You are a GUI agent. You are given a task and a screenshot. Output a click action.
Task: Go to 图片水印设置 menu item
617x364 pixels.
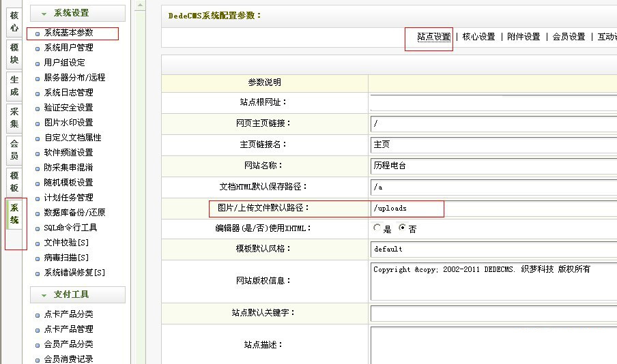(68, 123)
